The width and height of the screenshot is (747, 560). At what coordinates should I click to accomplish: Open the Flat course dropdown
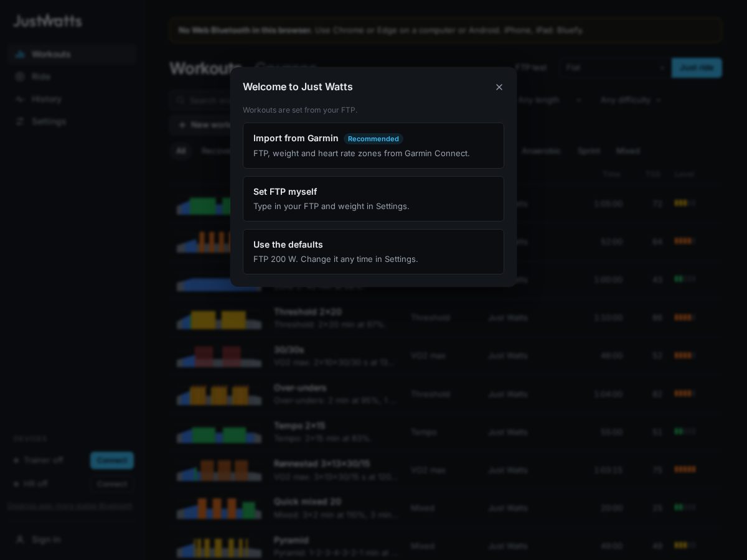[615, 67]
